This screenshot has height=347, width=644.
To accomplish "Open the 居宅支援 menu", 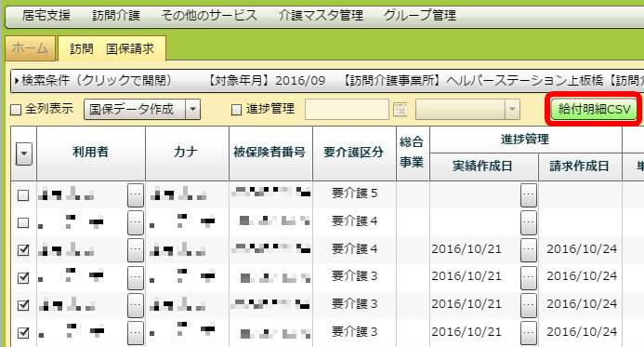I will pos(46,16).
